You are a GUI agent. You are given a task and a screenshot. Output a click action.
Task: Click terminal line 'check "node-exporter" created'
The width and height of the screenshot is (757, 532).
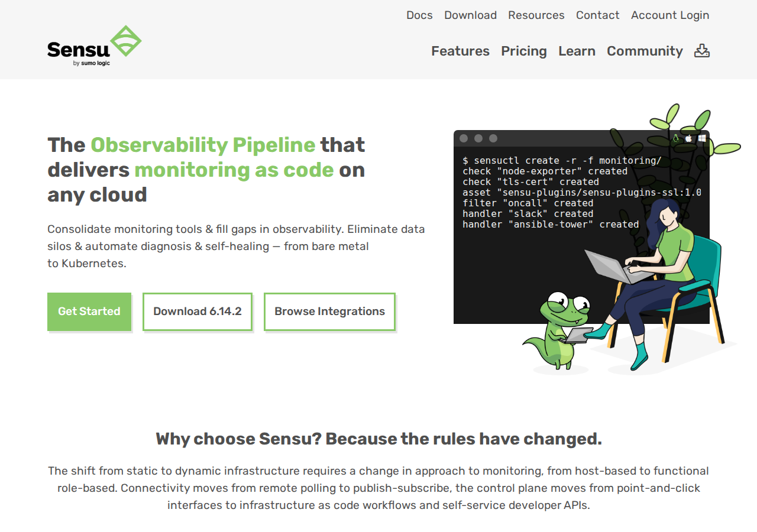(545, 171)
